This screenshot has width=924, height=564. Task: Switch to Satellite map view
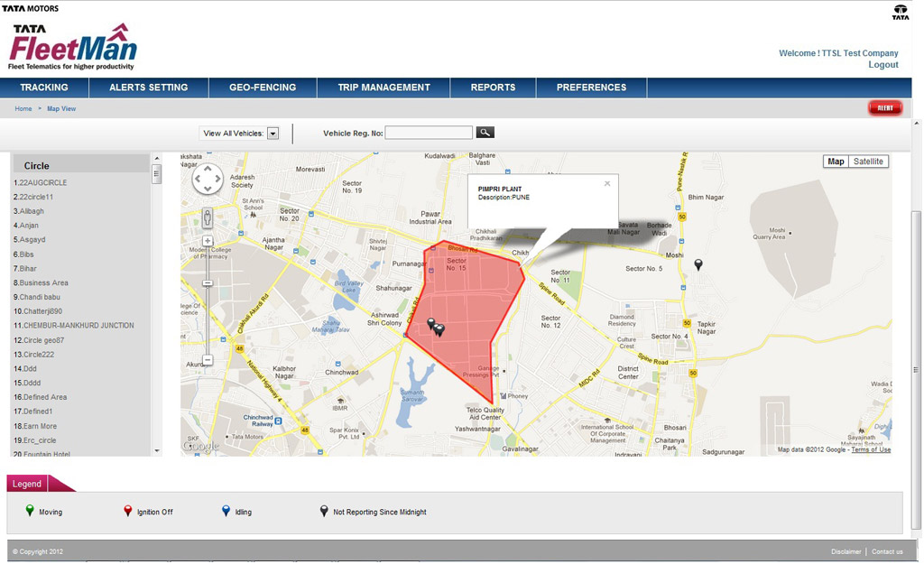click(x=868, y=162)
